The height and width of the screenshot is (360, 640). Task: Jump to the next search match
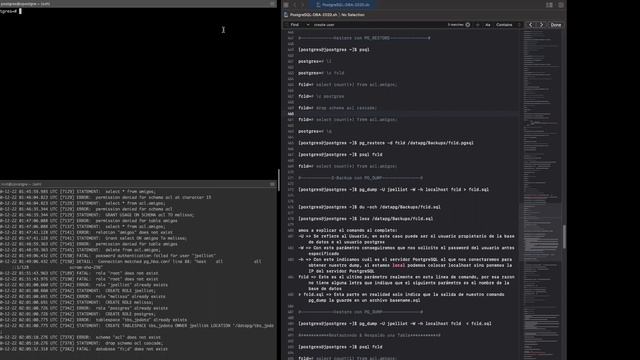tap(542, 25)
